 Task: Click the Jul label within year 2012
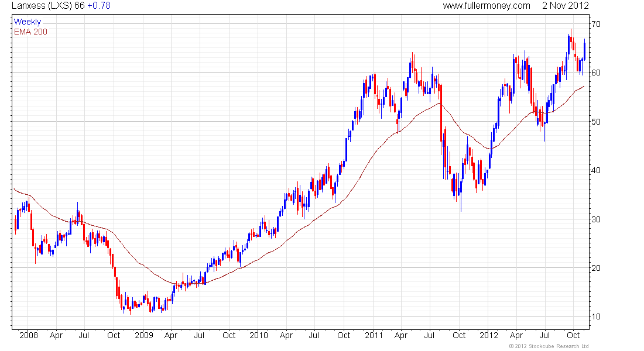544,335
